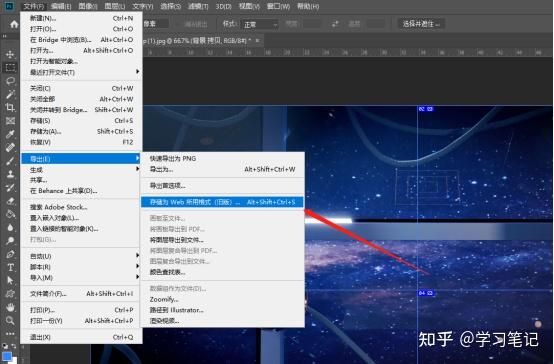
Task: Select the Pen tool
Action: (x=10, y=254)
